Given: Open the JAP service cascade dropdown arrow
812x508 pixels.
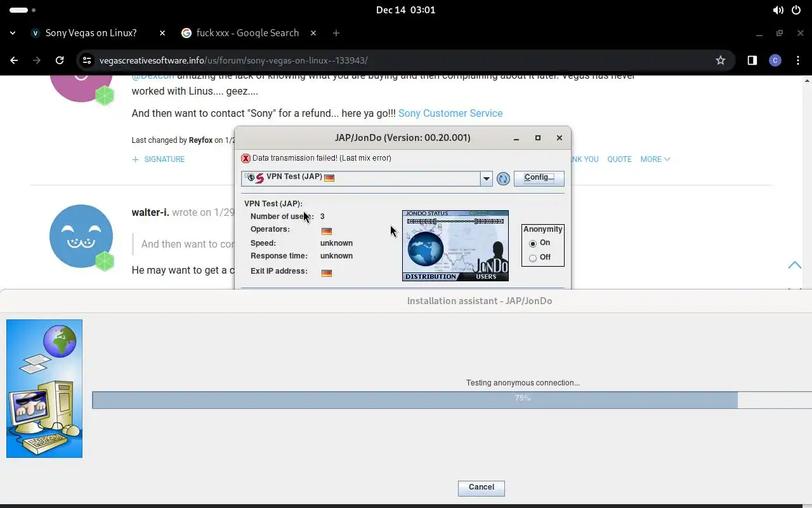Looking at the screenshot, I should 487,179.
